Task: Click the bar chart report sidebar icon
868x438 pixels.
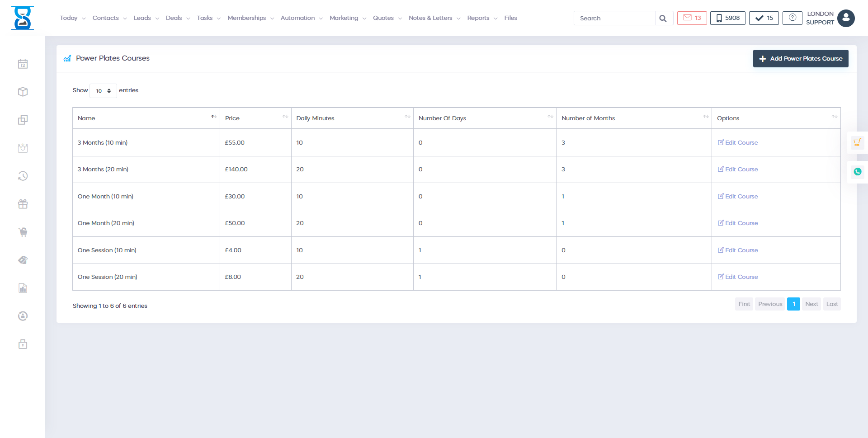Action: pos(23,288)
